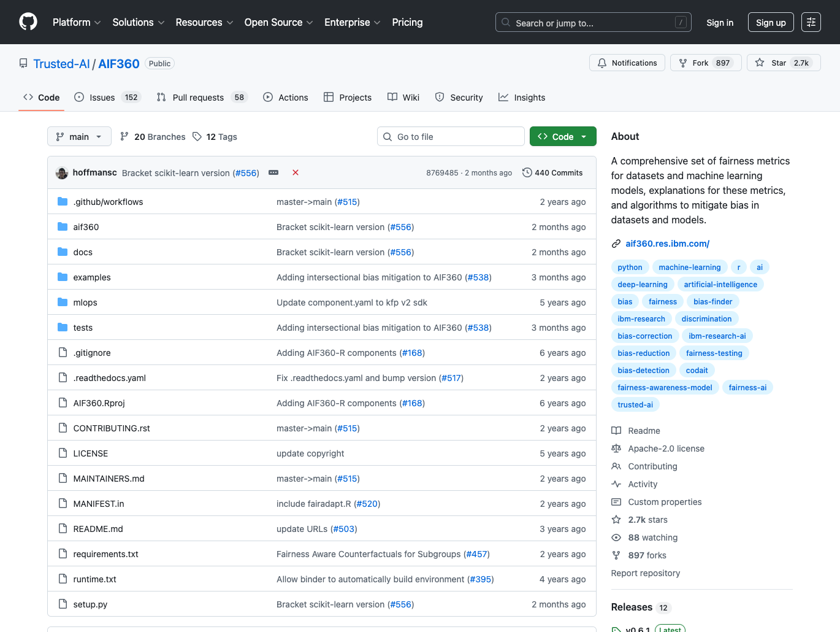This screenshot has height=632, width=840.
Task: Open the Insights tab
Action: click(x=522, y=98)
